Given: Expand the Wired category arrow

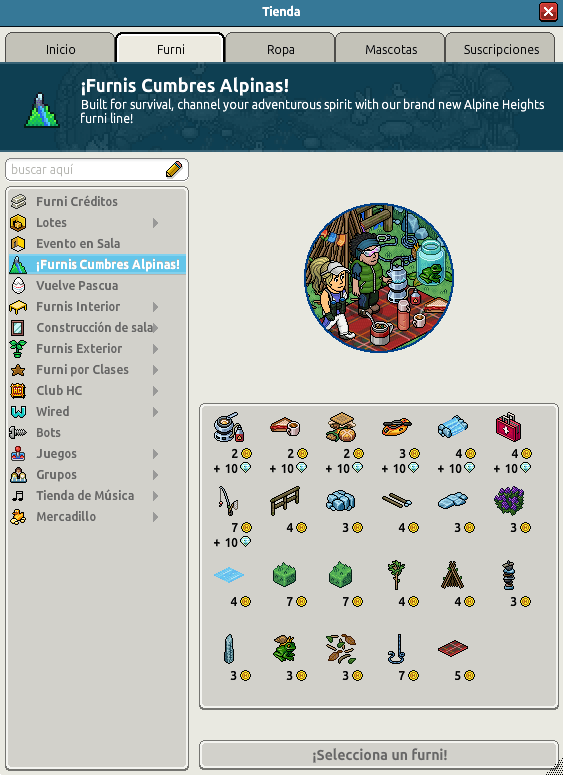Looking at the screenshot, I should point(155,412).
